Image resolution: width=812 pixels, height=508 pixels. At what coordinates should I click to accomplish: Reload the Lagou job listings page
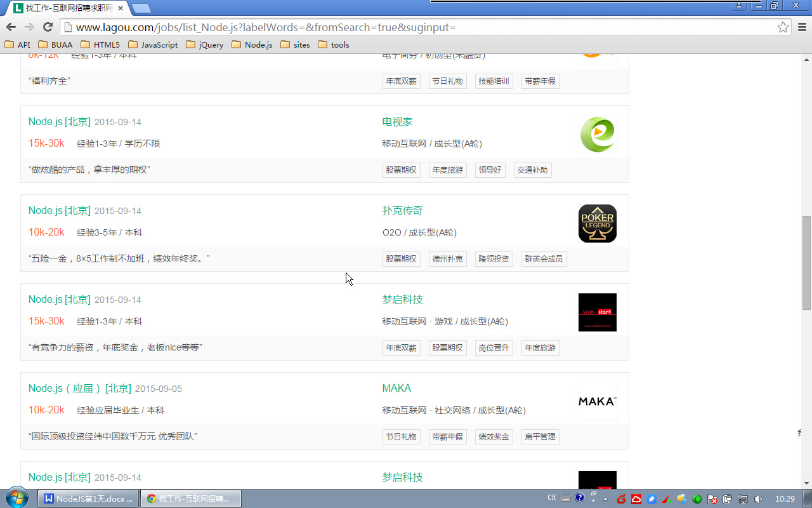[x=48, y=27]
